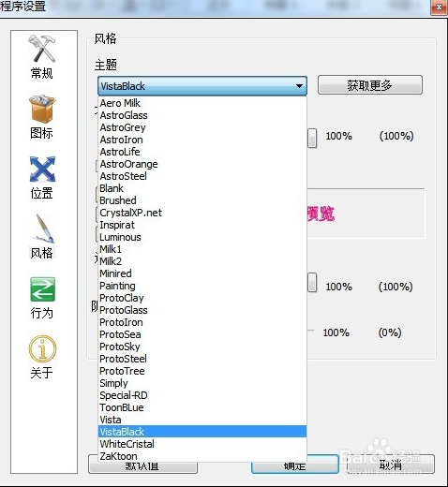This screenshot has width=448, height=487.
Task: Select the highlighted VistaBlack list item
Action: coord(202,432)
